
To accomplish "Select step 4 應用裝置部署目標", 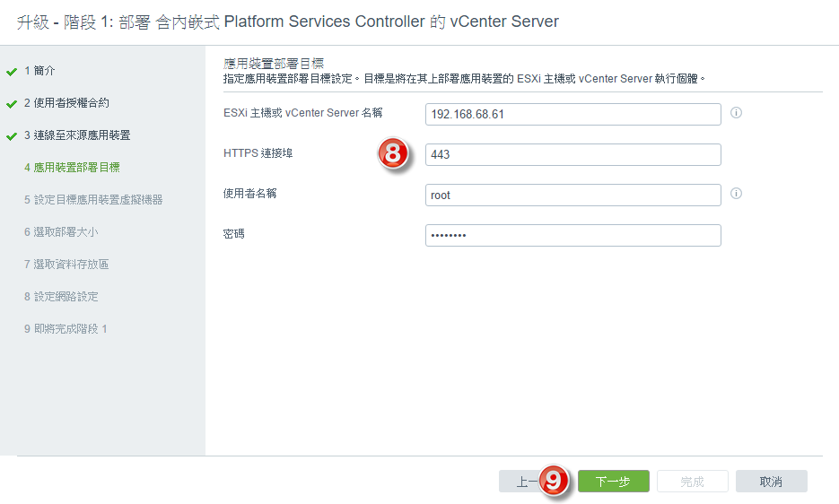I will pos(72,168).
